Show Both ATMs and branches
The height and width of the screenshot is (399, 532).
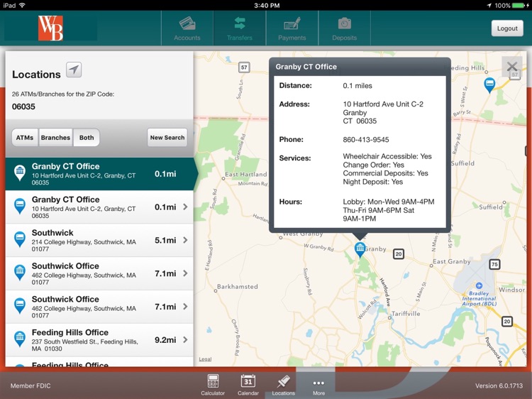(87, 138)
